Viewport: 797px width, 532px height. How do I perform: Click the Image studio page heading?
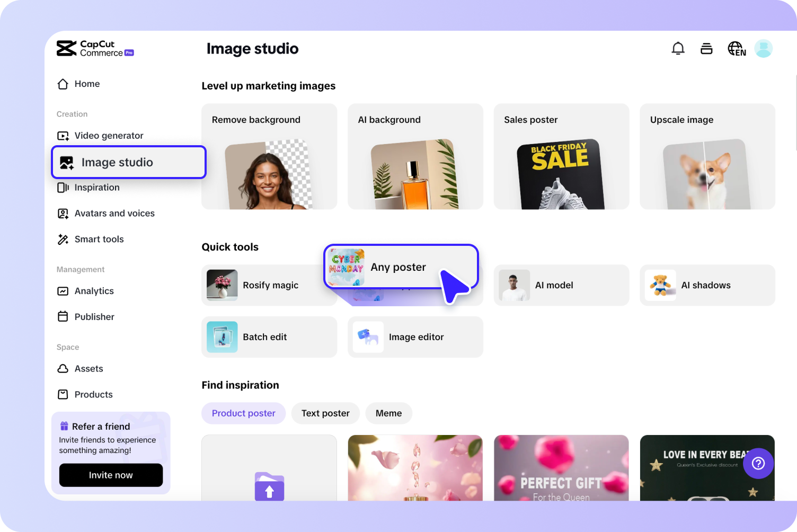252,49
